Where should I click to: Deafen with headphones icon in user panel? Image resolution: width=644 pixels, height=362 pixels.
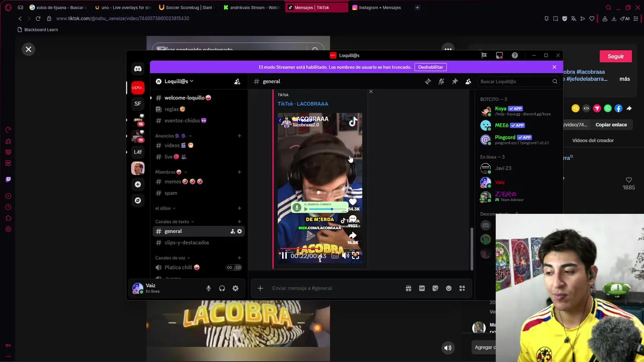(x=222, y=288)
